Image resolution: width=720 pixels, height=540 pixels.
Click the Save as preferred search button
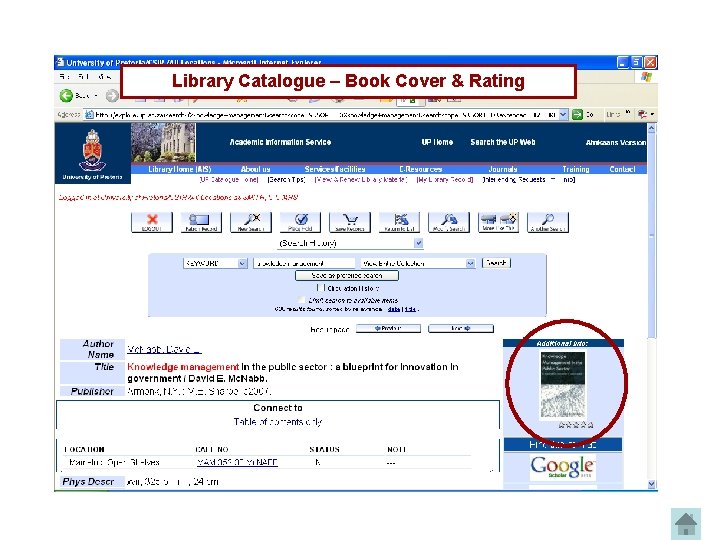347,276
